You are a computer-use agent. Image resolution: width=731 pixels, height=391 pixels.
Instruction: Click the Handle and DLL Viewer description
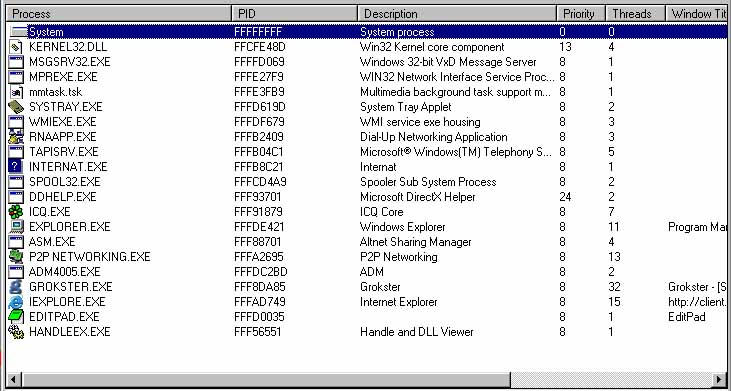(416, 331)
